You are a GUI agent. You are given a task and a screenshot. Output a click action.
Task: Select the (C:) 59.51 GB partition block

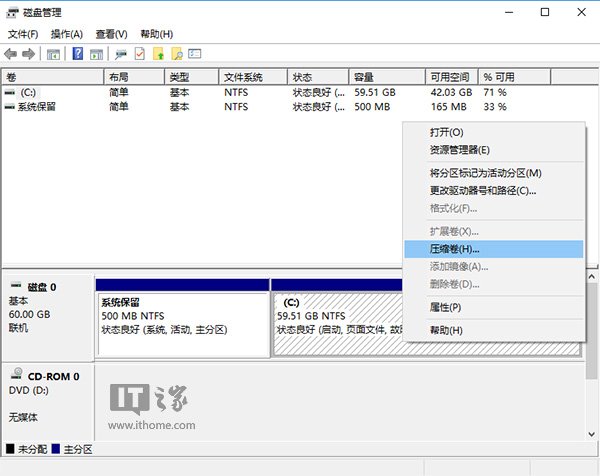click(x=337, y=318)
